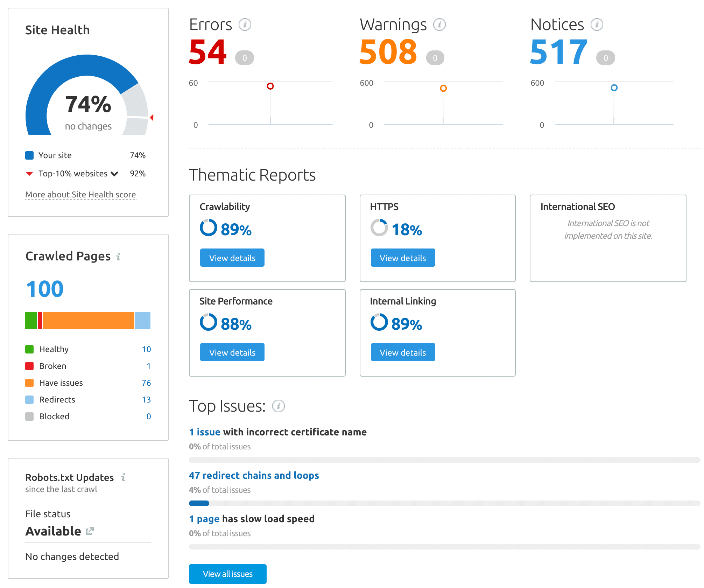Image resolution: width=704 pixels, height=588 pixels.
Task: Click the Site Performance progress ring icon
Action: [x=209, y=322]
